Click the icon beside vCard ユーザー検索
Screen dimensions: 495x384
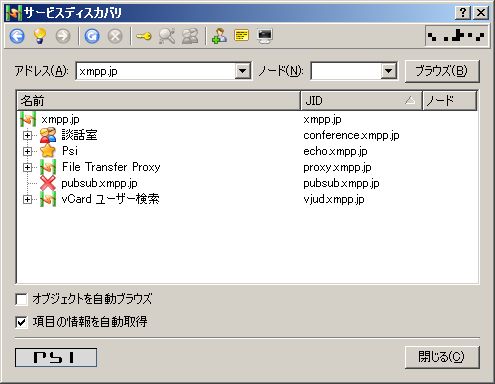pos(48,199)
